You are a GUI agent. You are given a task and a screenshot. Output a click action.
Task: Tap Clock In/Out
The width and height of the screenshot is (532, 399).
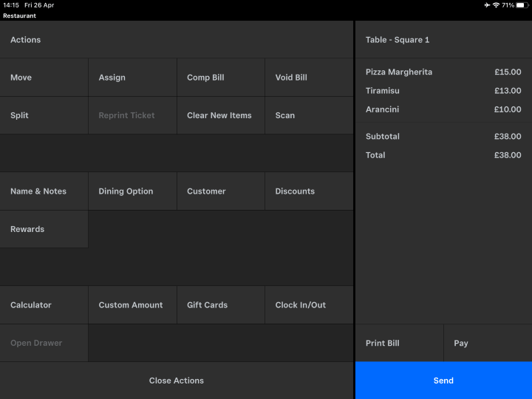pyautogui.click(x=308, y=305)
